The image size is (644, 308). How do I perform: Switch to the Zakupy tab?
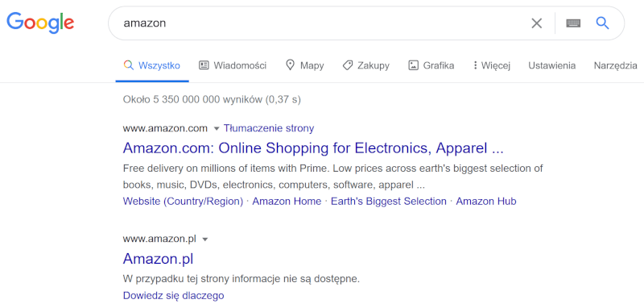366,65
